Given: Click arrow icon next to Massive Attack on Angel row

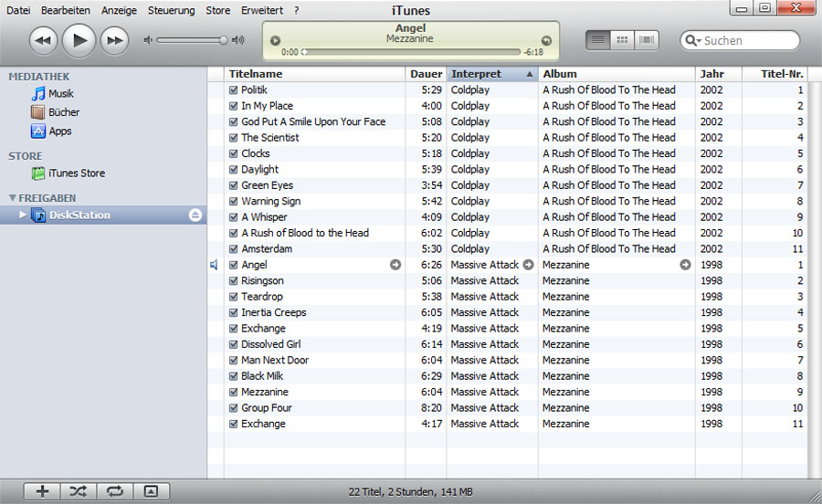Looking at the screenshot, I should 529,265.
